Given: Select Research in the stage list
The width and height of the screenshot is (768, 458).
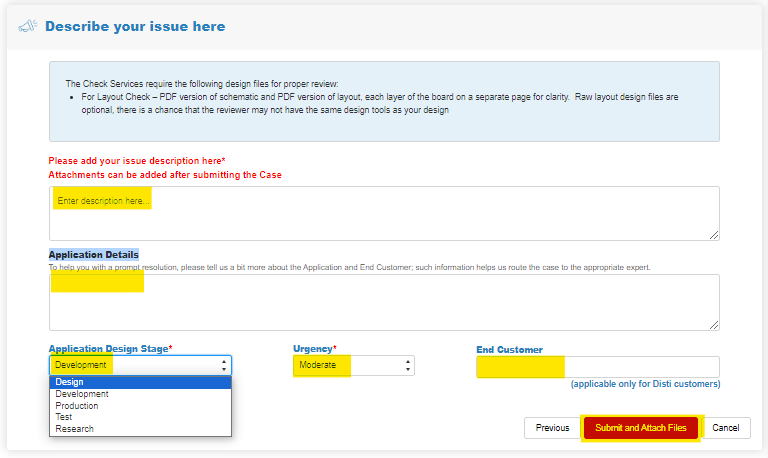Looking at the screenshot, I should (x=141, y=429).
